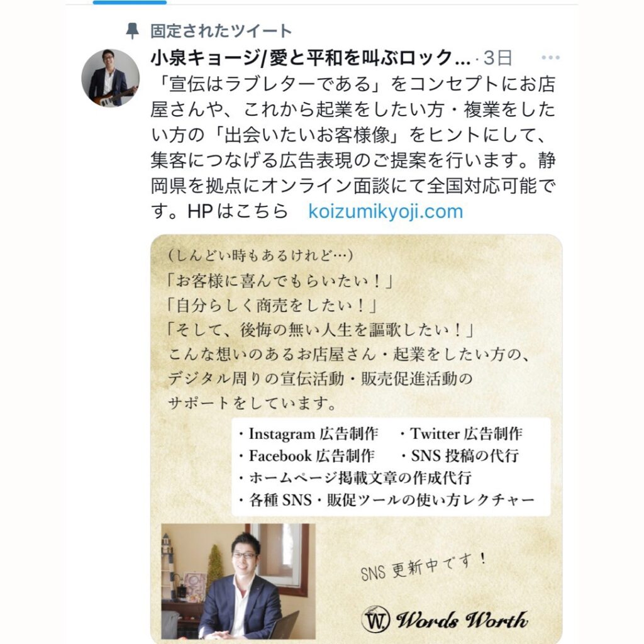Open the koizumikyoji.com link
Image resolution: width=644 pixels, height=644 pixels.
coord(386,211)
